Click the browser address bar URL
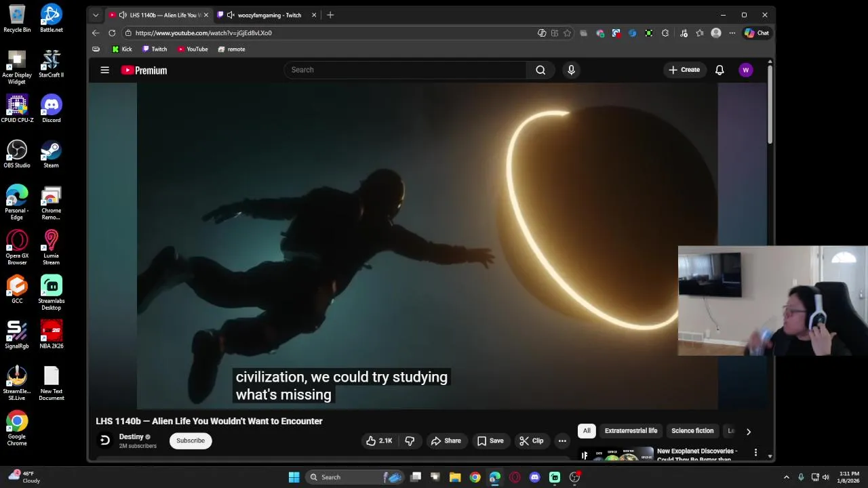 [x=203, y=33]
